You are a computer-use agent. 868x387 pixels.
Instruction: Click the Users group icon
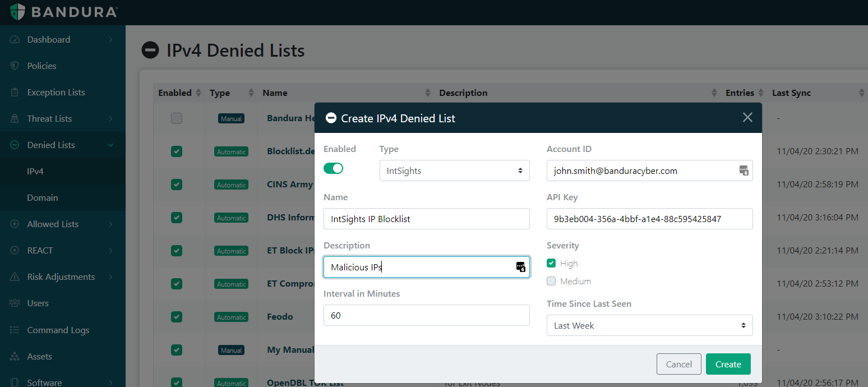[15, 303]
